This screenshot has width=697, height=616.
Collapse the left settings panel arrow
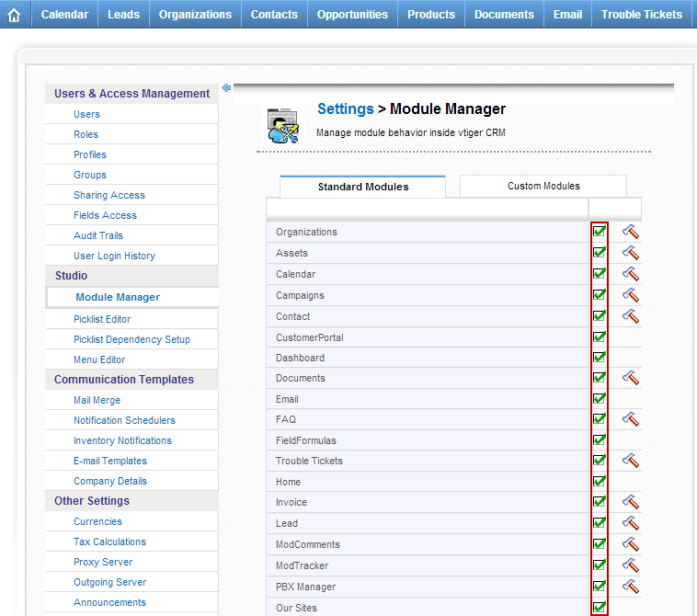pos(226,88)
